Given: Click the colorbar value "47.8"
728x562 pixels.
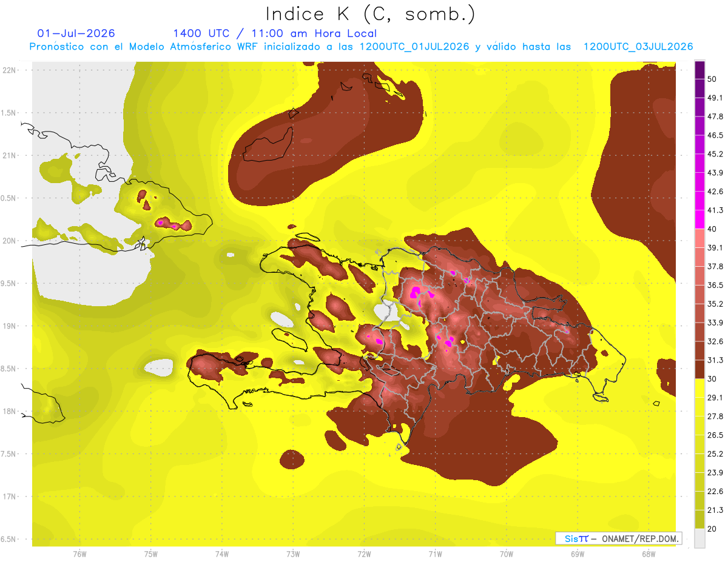Looking at the screenshot, I should [715, 116].
